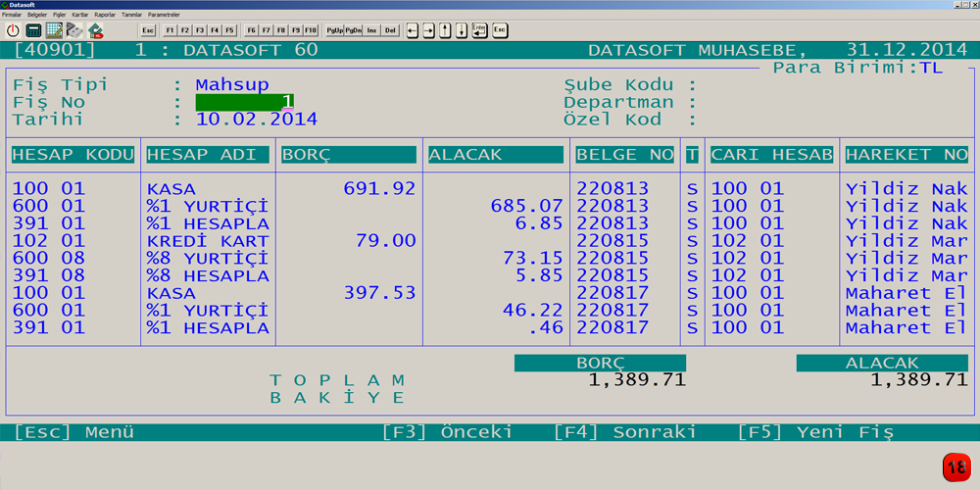Screen dimensions: 980x490
Task: Select the alacak value 685.07
Action: (x=527, y=206)
